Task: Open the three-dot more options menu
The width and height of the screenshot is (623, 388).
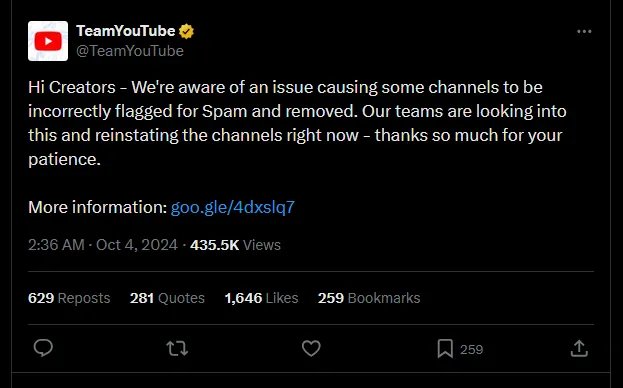Action: (584, 31)
